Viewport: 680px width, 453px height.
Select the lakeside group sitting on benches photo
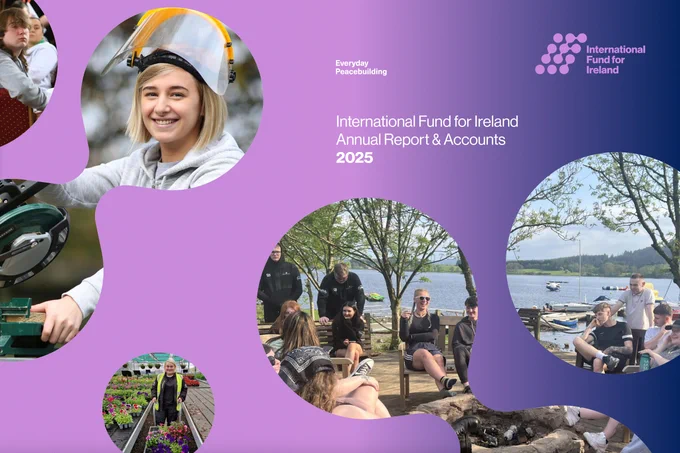(368, 308)
